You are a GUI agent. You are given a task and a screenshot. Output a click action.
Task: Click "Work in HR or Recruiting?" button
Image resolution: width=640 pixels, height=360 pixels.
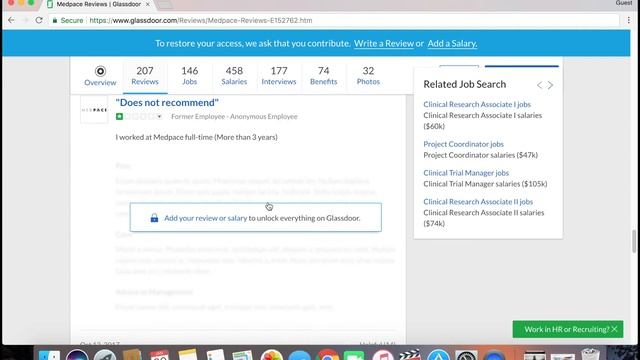point(567,329)
